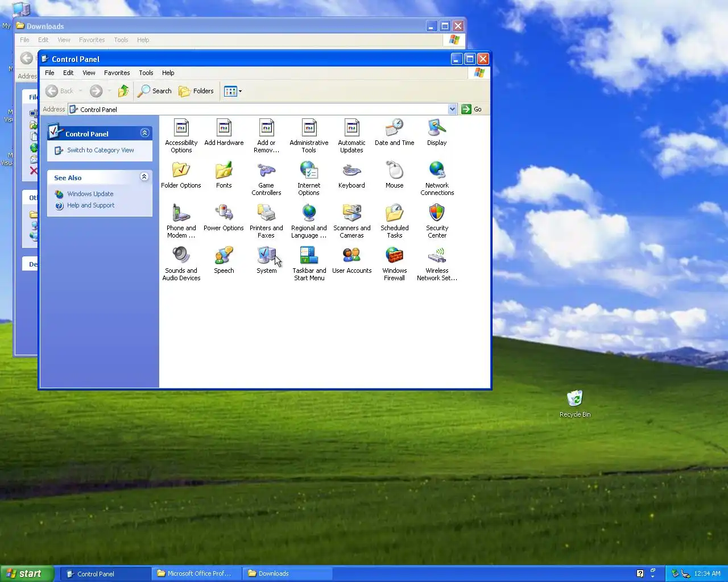728x582 pixels.
Task: Collapse the Control Panel sidebar section
Action: [144, 133]
